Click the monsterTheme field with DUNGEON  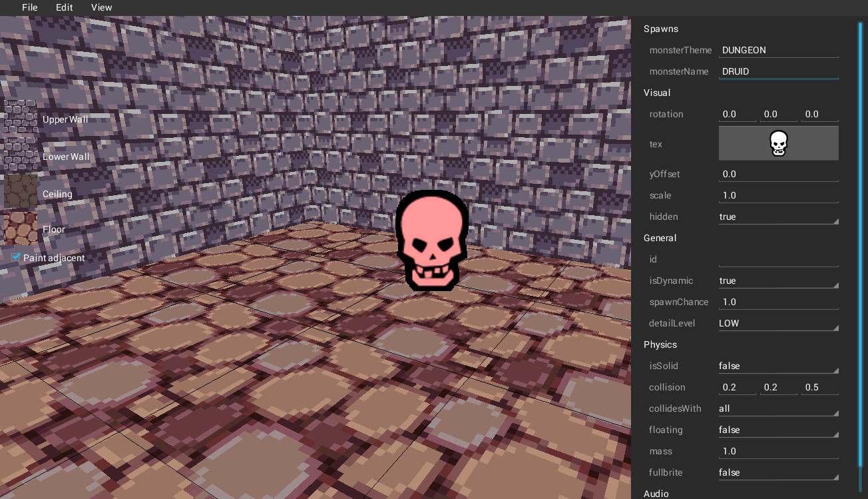779,50
